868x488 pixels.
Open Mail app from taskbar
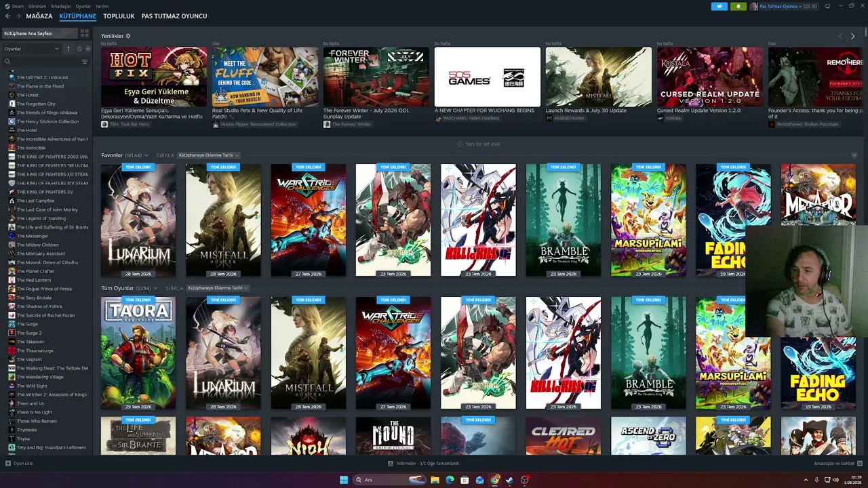pyautogui.click(x=480, y=480)
